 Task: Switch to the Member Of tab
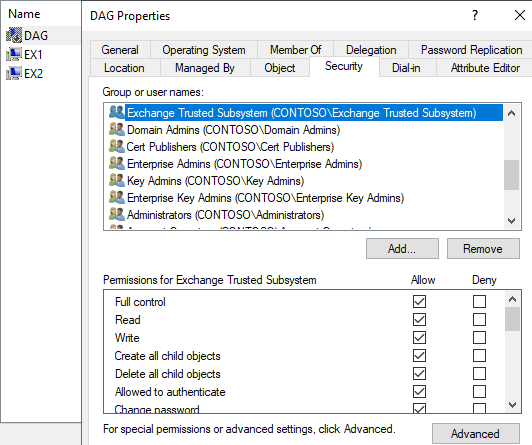click(295, 50)
